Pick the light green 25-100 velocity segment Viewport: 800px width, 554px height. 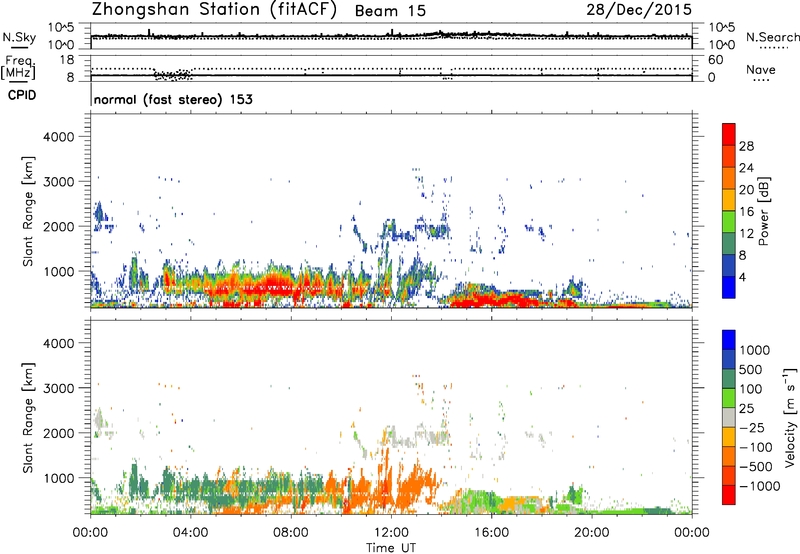pyautogui.click(x=729, y=399)
